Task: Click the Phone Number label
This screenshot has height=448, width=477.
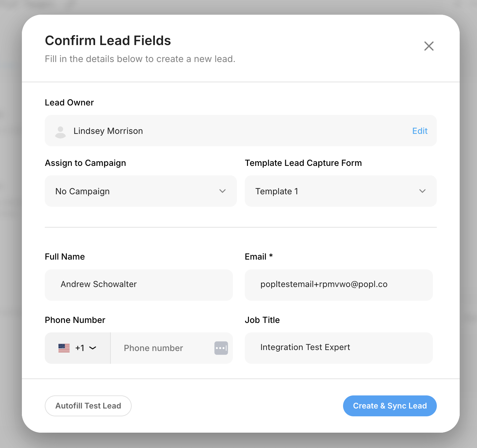Action: pyautogui.click(x=75, y=320)
